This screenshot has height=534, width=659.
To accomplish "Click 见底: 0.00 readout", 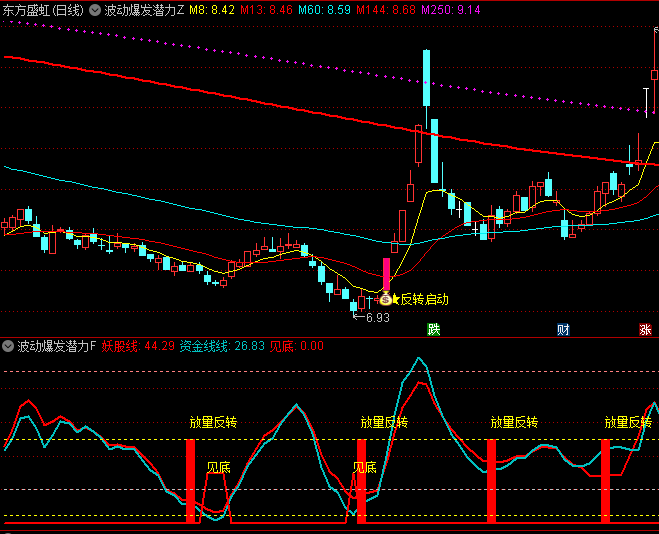I will pos(297,346).
